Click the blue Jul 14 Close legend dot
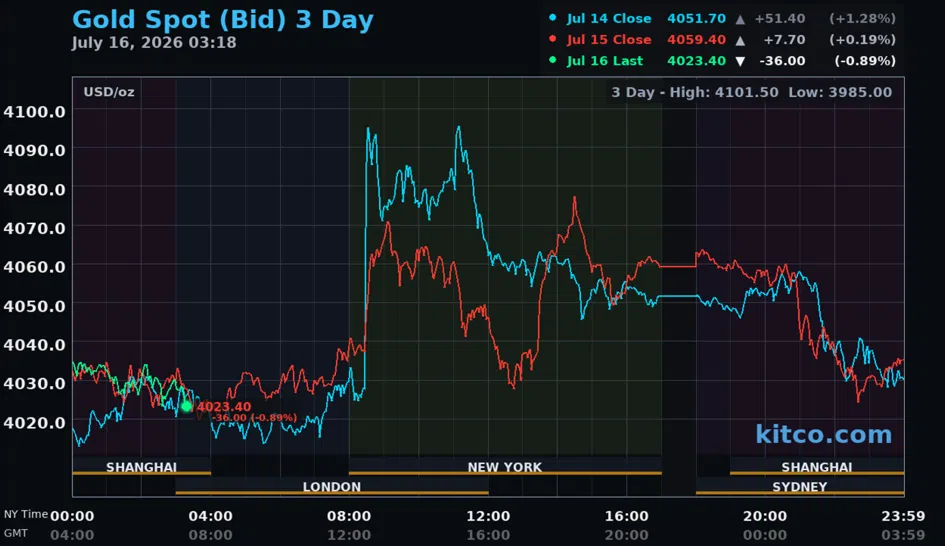Image resolution: width=945 pixels, height=546 pixels. point(553,18)
